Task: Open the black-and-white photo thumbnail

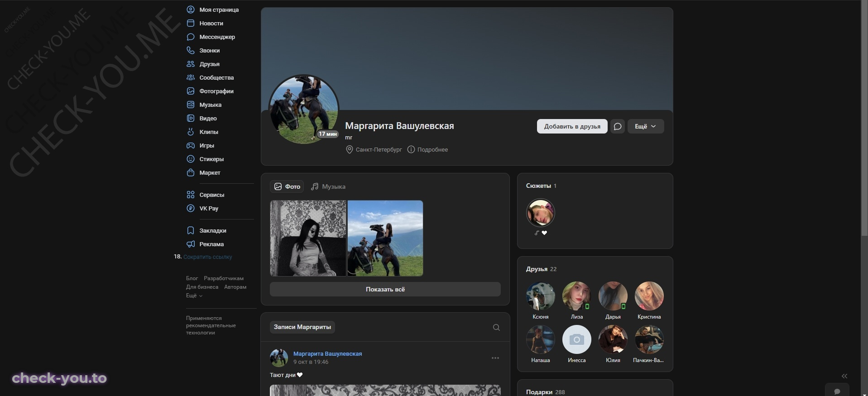Action: coord(308,238)
